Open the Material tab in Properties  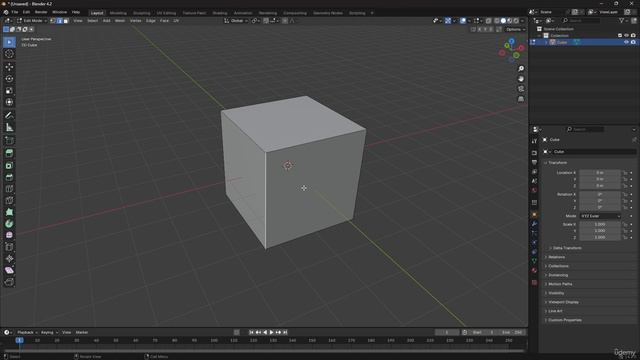click(534, 270)
